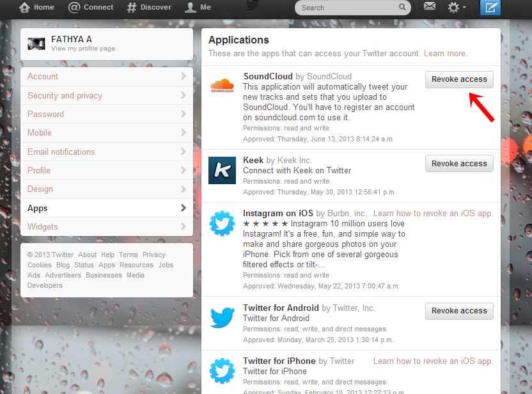Open the Apps footer link

click(x=107, y=265)
